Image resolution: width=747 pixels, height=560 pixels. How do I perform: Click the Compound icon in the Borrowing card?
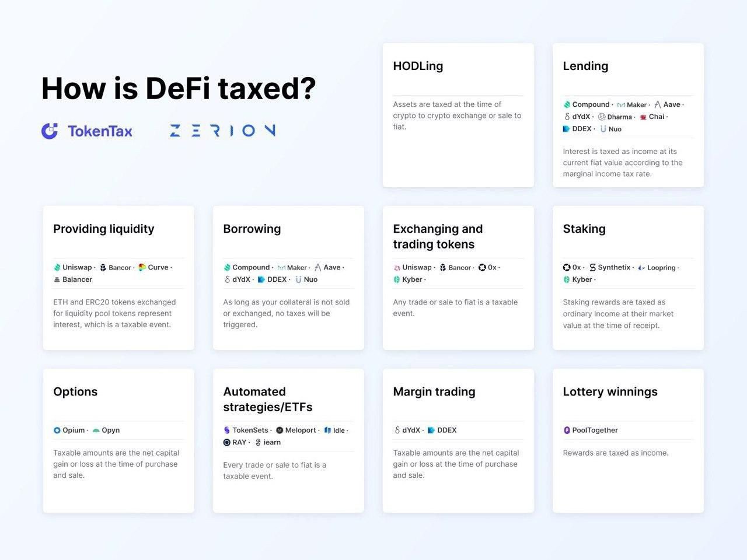click(227, 267)
